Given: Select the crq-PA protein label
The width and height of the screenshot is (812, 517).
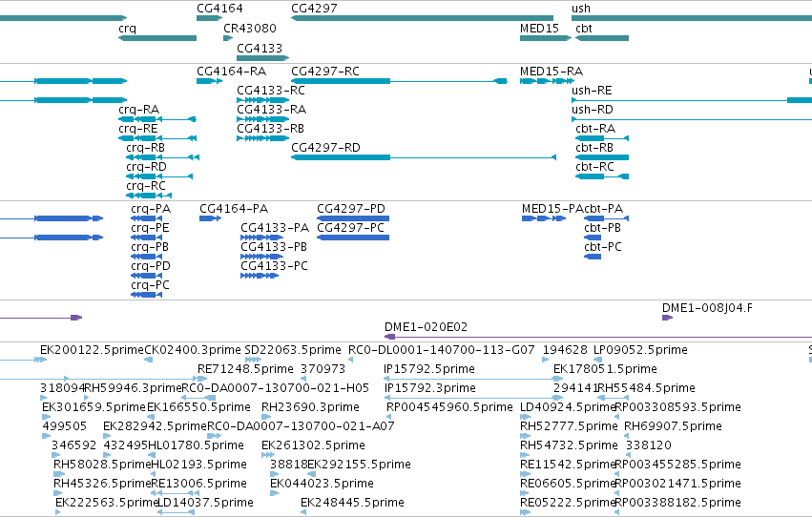Looking at the screenshot, I should point(151,209).
